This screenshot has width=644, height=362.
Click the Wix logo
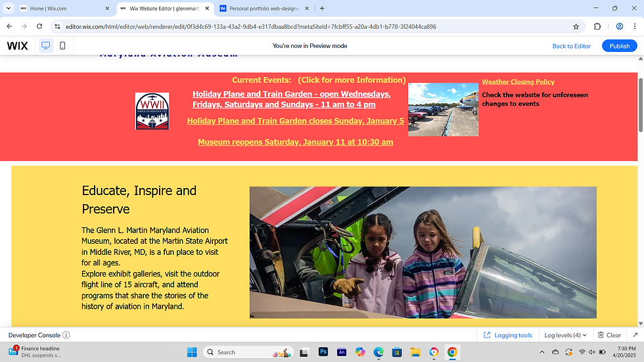pyautogui.click(x=17, y=45)
